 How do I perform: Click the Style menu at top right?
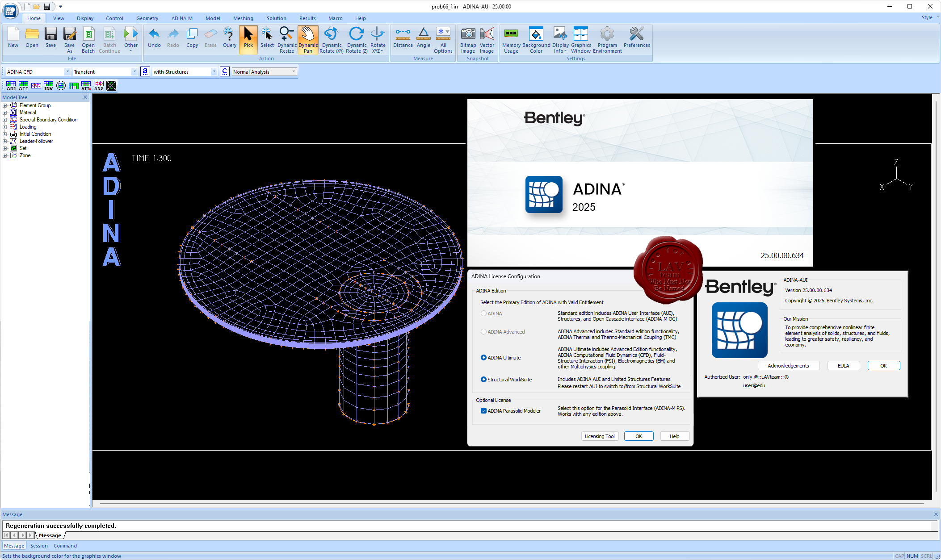click(x=930, y=18)
